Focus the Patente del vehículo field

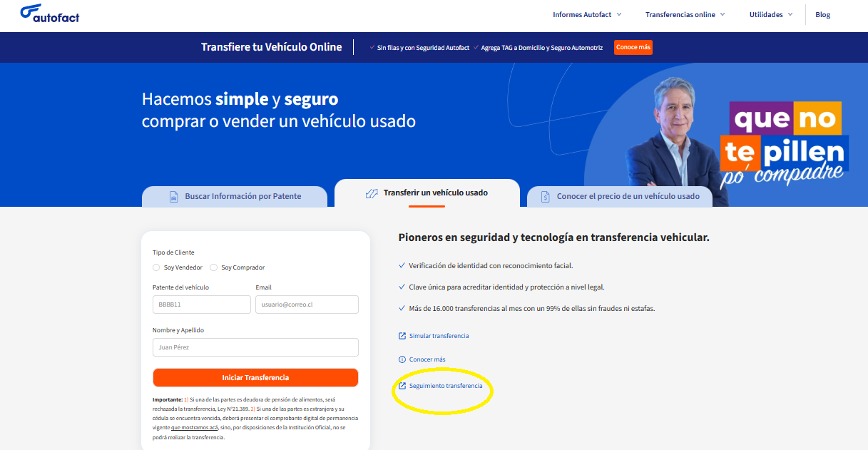pyautogui.click(x=202, y=305)
